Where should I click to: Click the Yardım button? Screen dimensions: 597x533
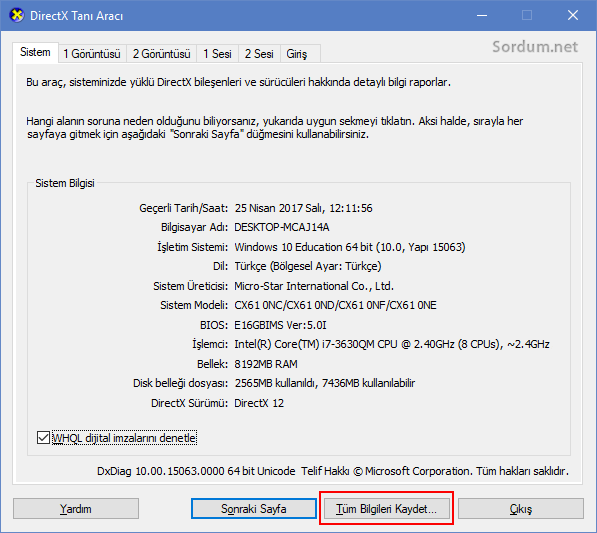pyautogui.click(x=76, y=509)
